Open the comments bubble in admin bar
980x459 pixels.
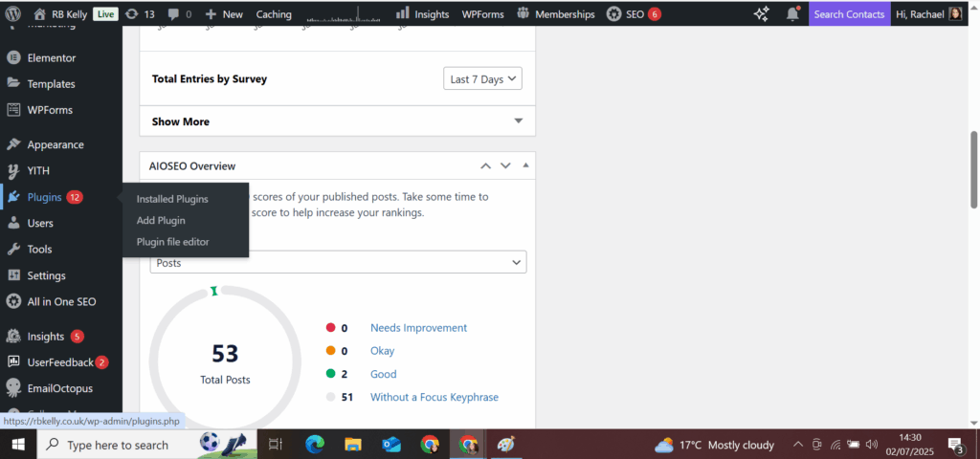click(179, 13)
